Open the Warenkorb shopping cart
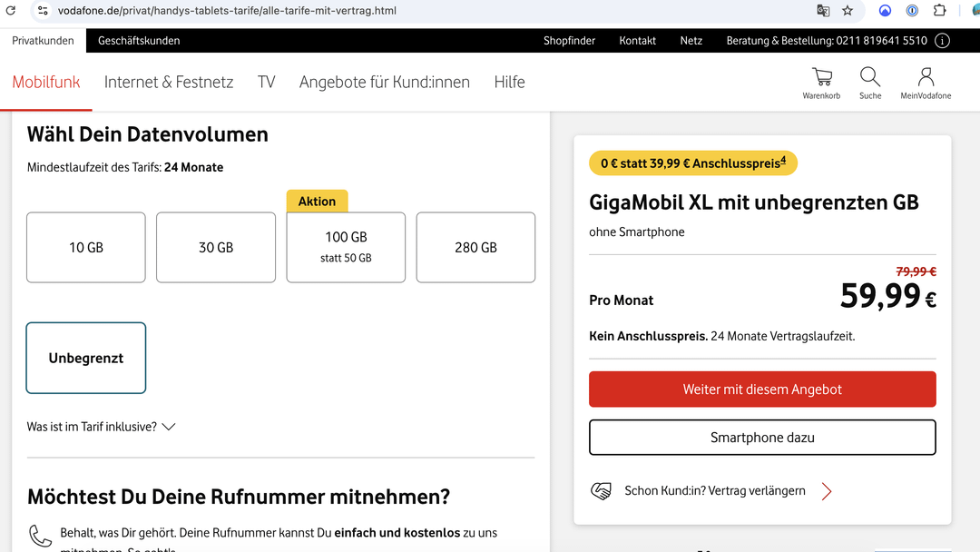 821,82
